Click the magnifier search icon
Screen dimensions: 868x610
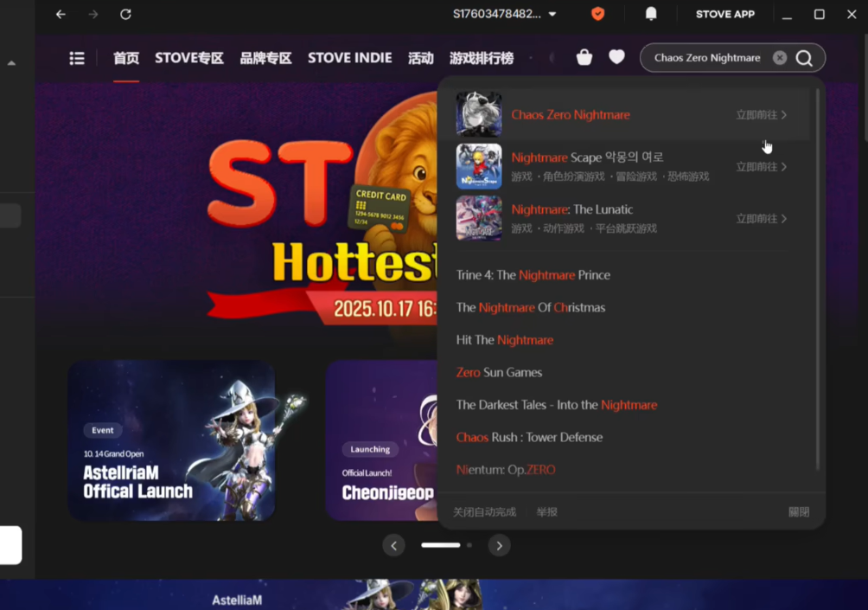804,58
